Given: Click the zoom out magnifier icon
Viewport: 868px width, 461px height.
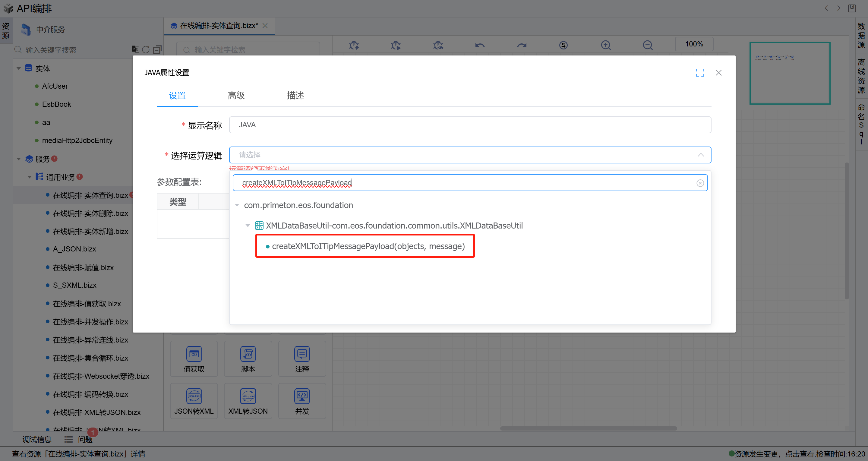Looking at the screenshot, I should (647, 45).
